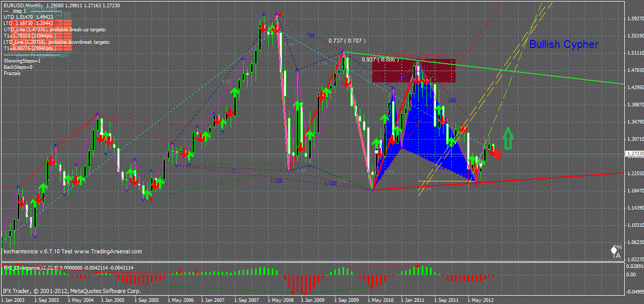Select the red divergence arrow above the 2011 histogram peak
The height and width of the screenshot is (304, 644).
click(418, 266)
